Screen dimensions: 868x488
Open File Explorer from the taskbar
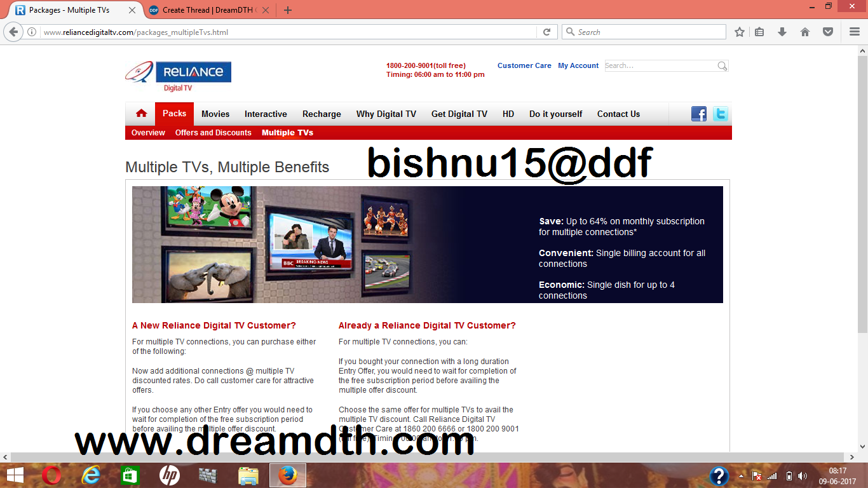248,475
